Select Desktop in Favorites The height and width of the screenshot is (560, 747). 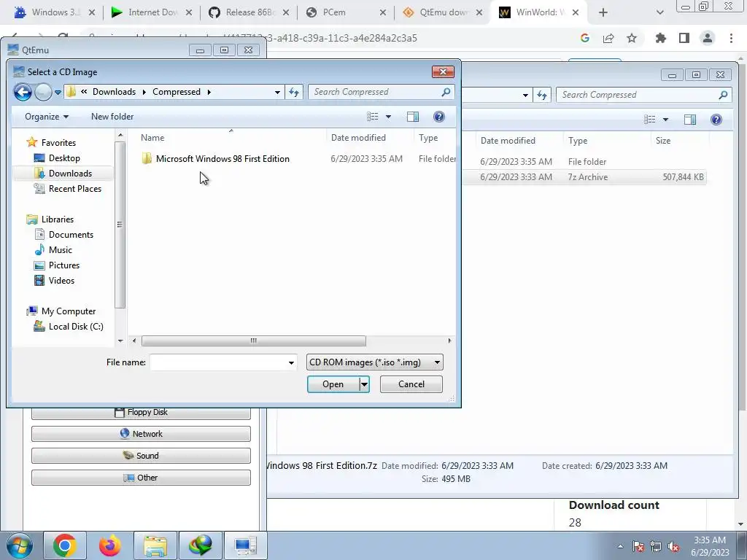click(x=64, y=158)
